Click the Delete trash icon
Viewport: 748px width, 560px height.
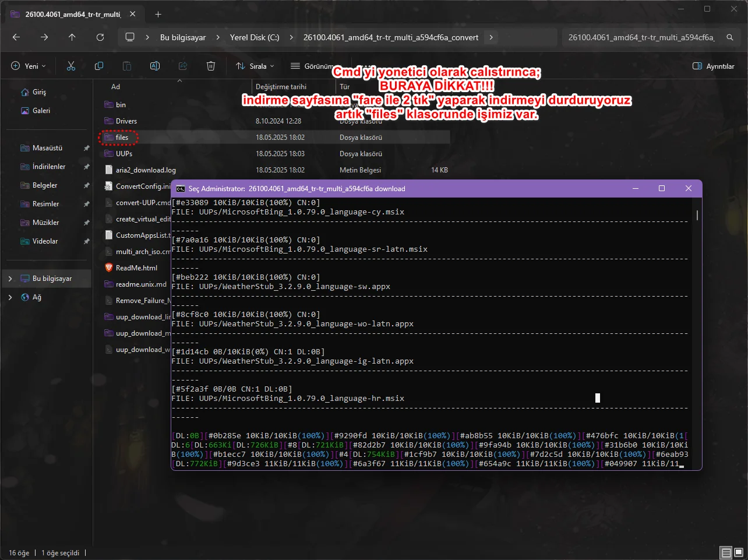pyautogui.click(x=211, y=66)
